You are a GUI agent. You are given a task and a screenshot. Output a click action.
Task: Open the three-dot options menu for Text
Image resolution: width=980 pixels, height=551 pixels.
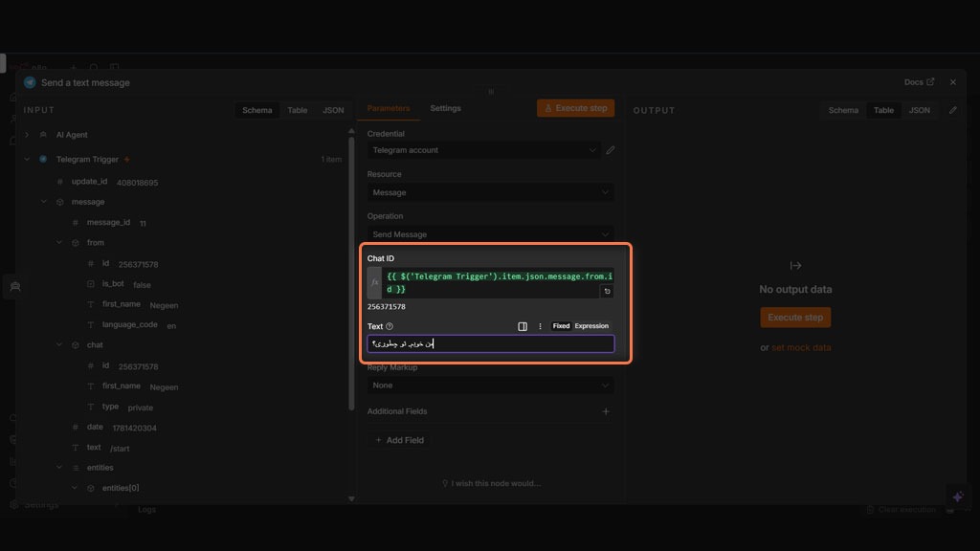click(540, 326)
